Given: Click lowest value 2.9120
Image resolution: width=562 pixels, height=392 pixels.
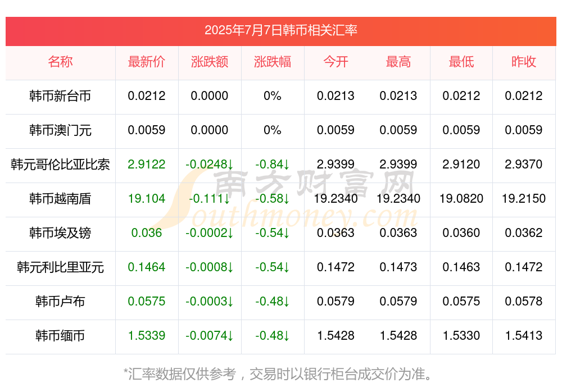Looking at the screenshot, I should coord(461,165).
